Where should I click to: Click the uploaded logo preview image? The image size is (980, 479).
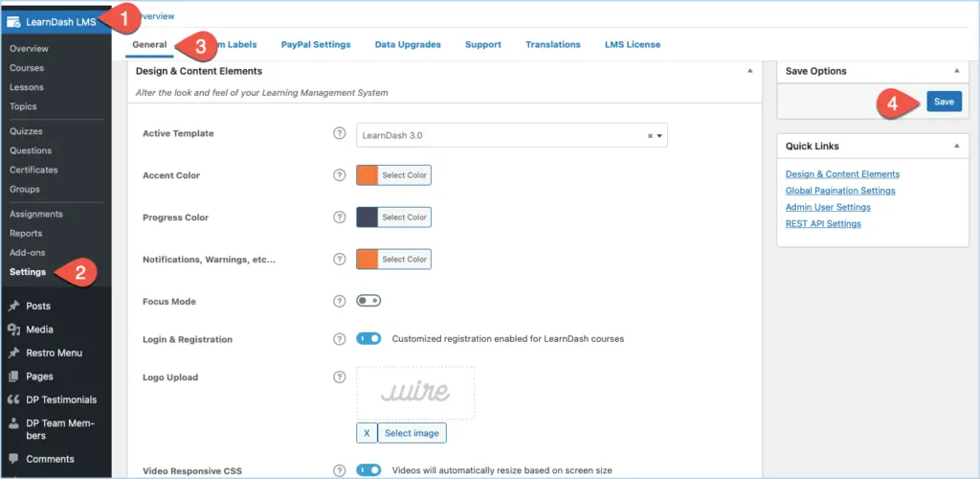(x=415, y=393)
